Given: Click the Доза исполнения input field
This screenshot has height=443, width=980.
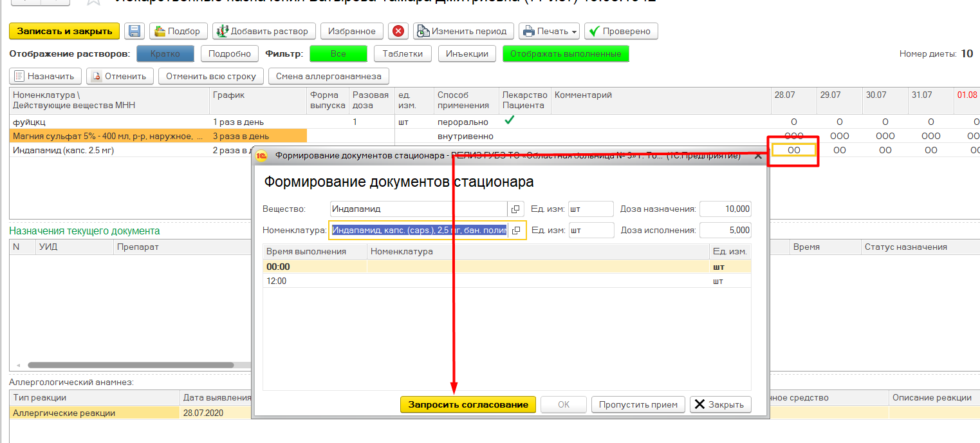Looking at the screenshot, I should (725, 231).
